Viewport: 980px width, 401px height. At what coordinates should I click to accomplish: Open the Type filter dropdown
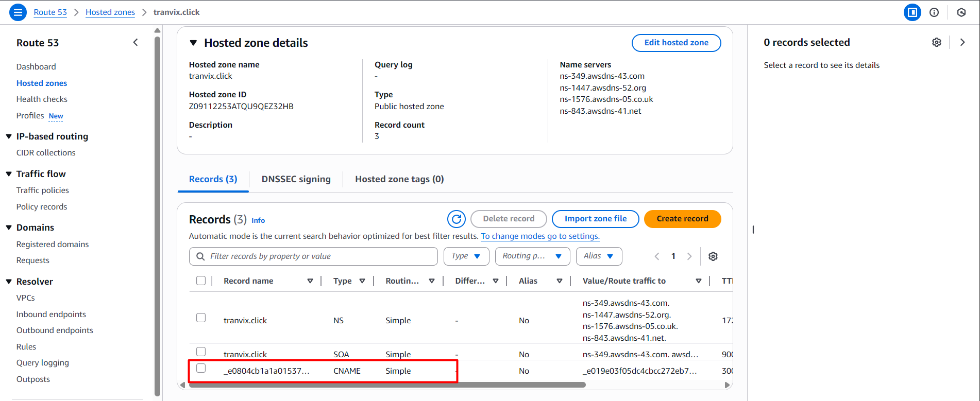(x=466, y=256)
